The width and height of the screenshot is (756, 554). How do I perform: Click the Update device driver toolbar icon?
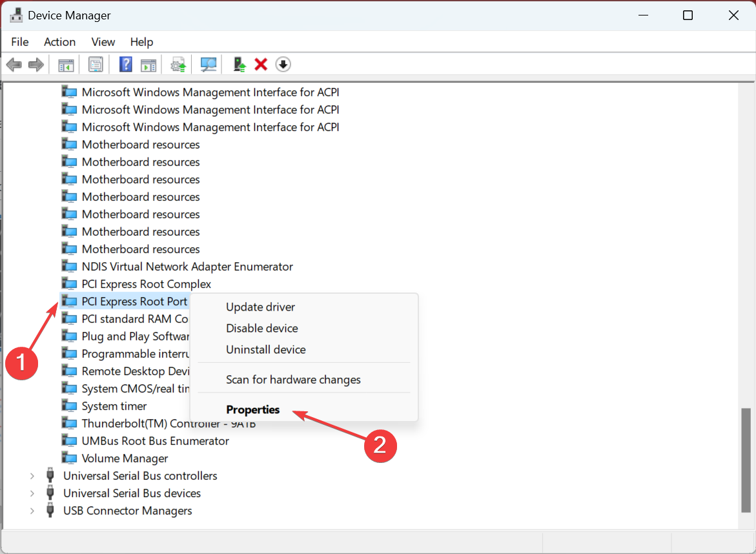tap(178, 65)
